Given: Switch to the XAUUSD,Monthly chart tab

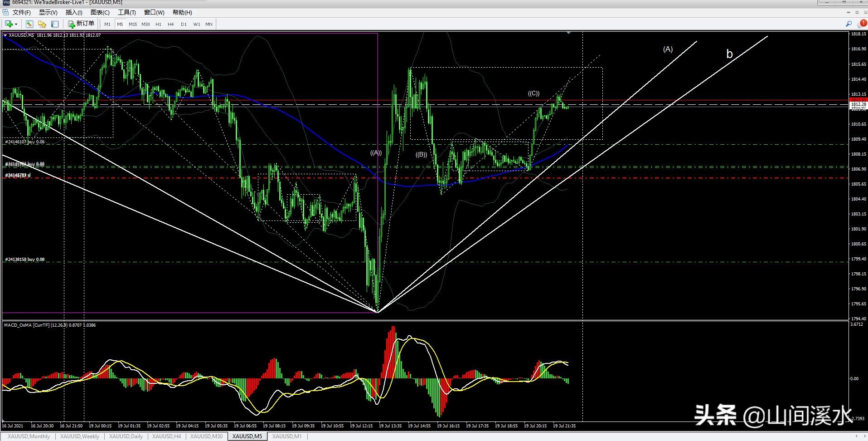Looking at the screenshot, I should 29,436.
